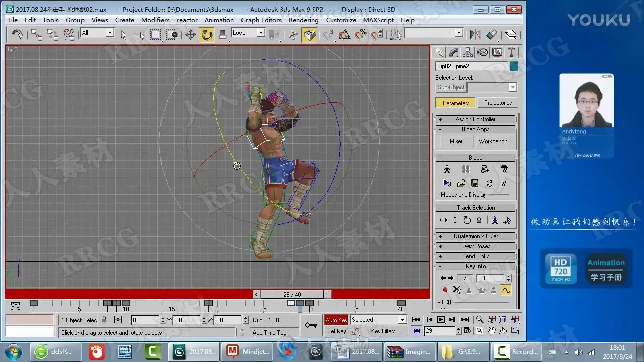
Task: Select the Parameters button
Action: coord(456,103)
